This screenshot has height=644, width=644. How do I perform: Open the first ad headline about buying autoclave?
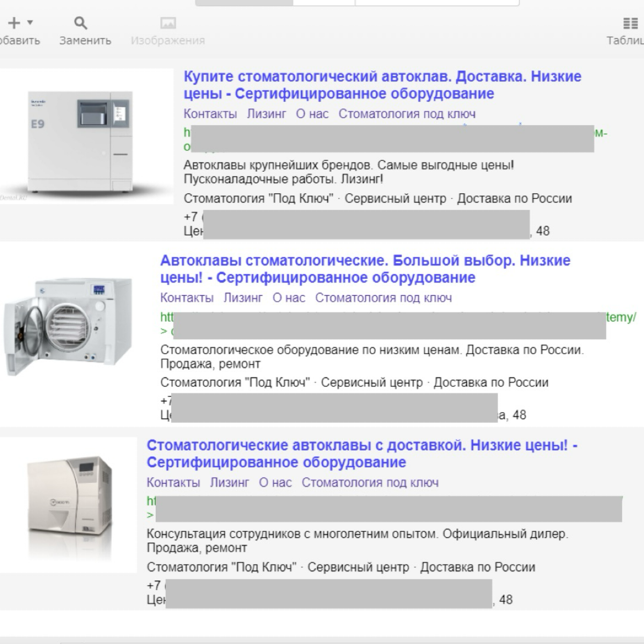382,85
